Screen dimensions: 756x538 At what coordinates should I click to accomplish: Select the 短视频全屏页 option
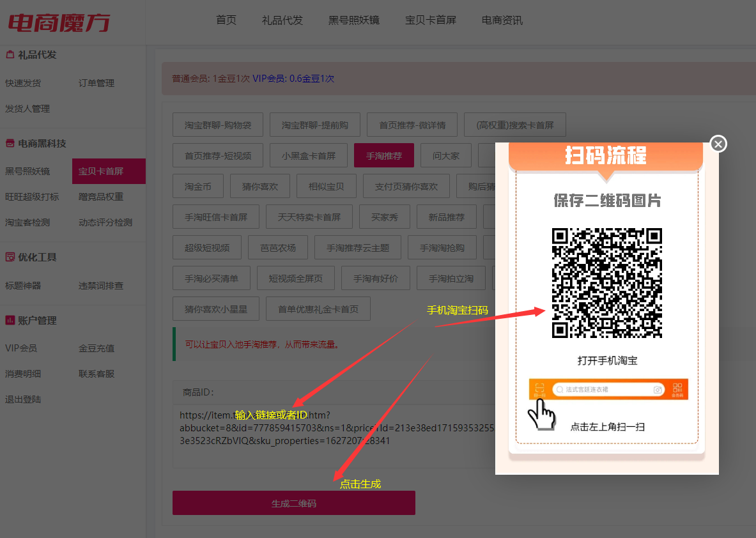point(295,278)
